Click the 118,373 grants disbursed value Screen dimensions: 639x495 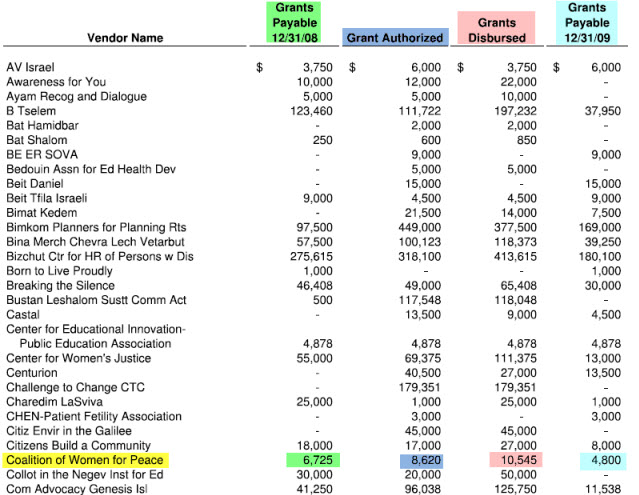coord(516,242)
